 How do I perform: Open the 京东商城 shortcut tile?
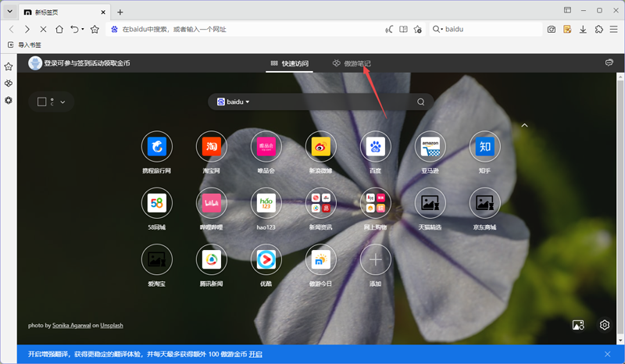484,203
